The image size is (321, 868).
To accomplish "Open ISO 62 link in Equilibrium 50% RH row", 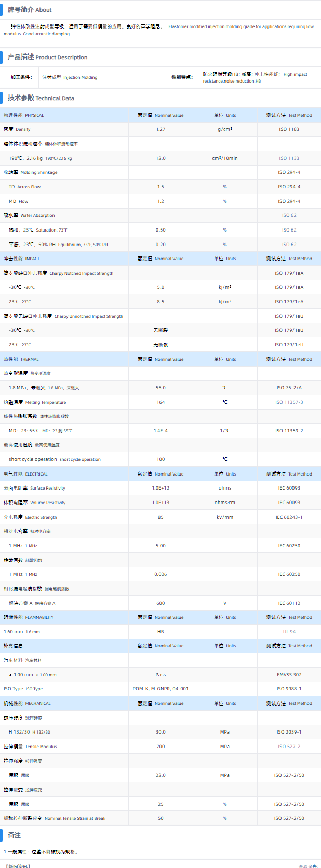I will click(x=289, y=245).
